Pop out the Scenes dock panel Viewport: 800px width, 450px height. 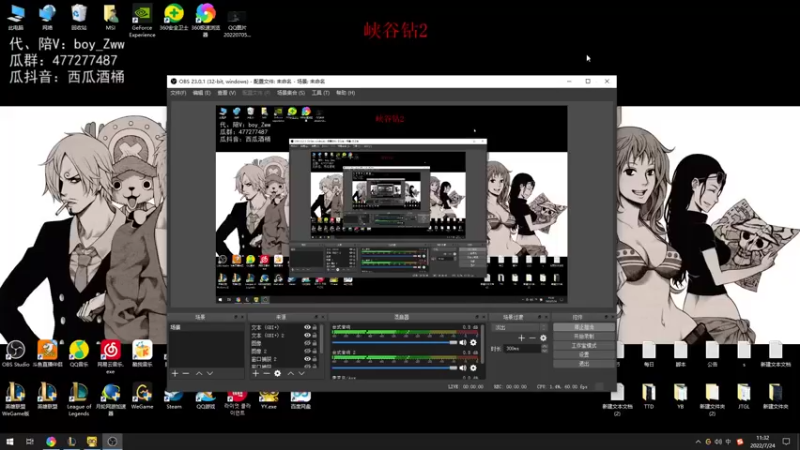(236, 317)
